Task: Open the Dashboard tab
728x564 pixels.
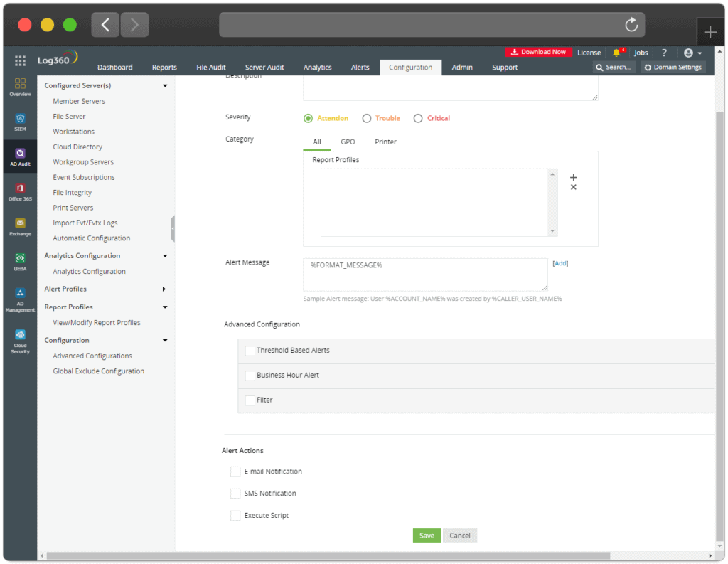Action: pos(114,68)
